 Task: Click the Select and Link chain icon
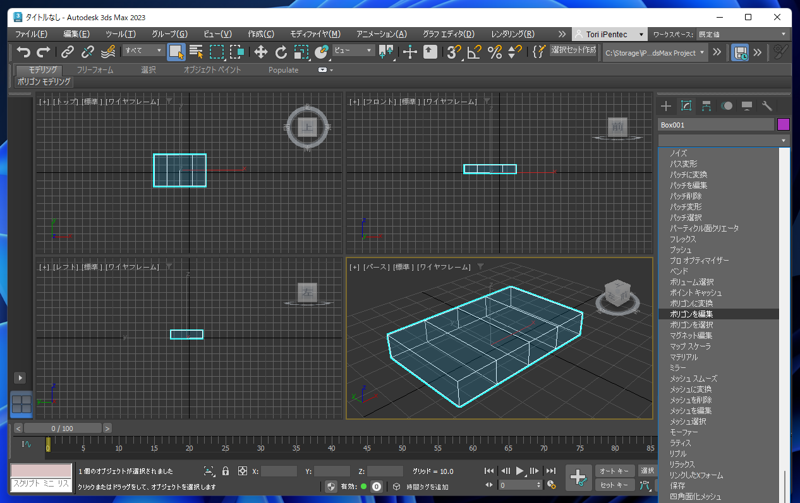click(67, 52)
